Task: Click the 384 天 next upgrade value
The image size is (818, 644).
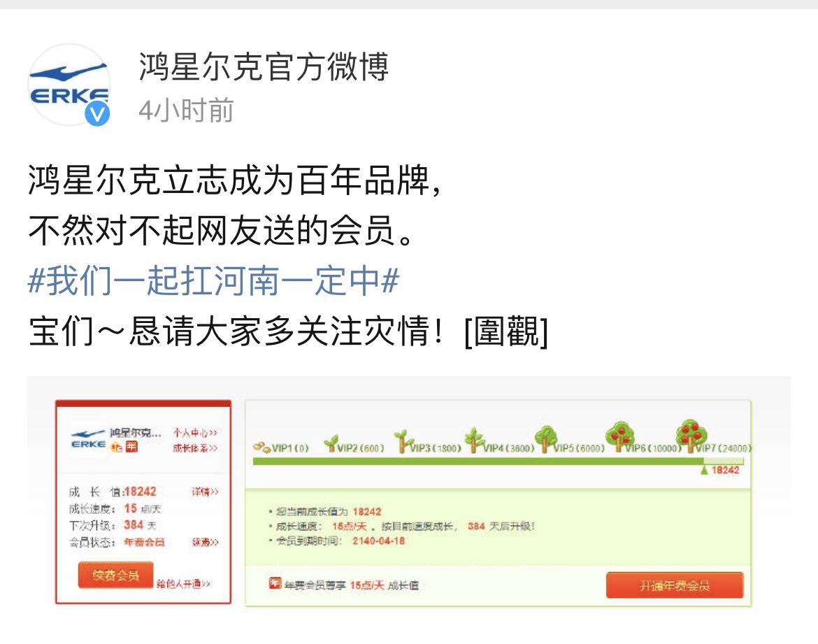Action: click(140, 525)
